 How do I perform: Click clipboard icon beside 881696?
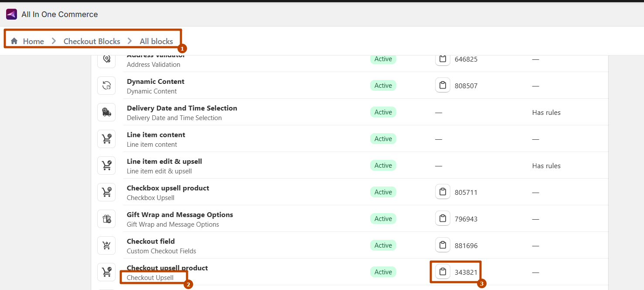[443, 245]
